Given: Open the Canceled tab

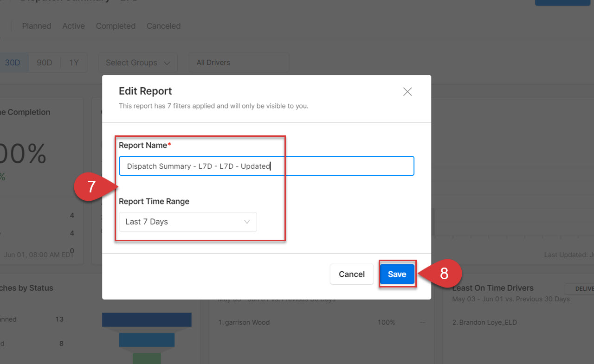Looking at the screenshot, I should [163, 26].
